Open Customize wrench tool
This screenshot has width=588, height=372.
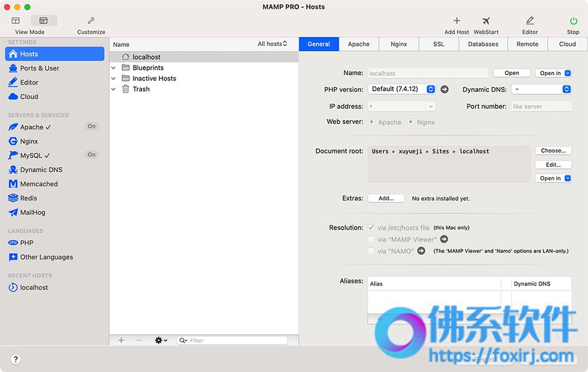[x=91, y=21]
